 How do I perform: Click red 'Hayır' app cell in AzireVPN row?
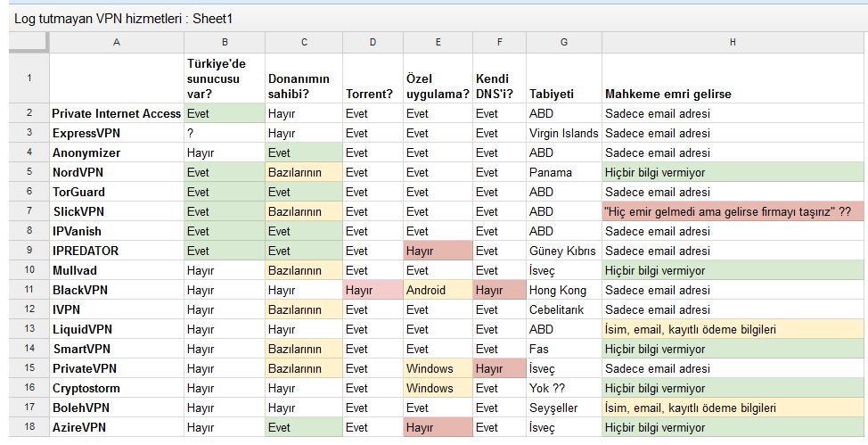[x=438, y=427]
